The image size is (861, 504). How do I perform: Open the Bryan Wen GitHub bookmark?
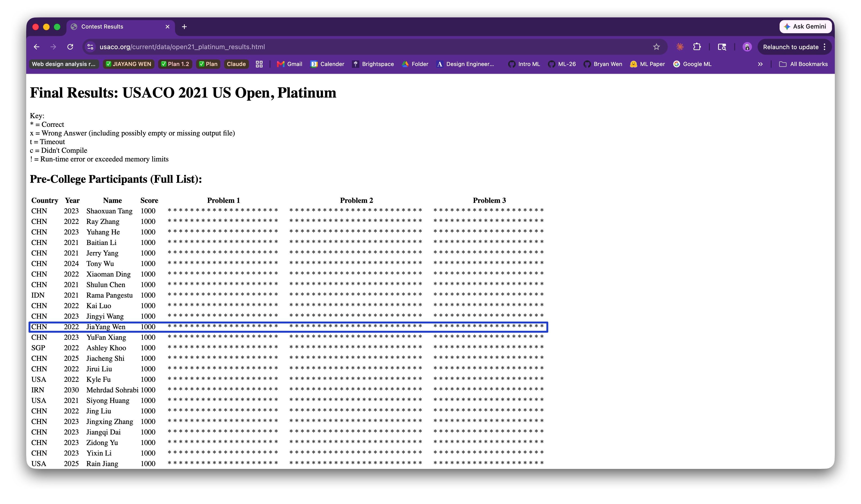[603, 64]
